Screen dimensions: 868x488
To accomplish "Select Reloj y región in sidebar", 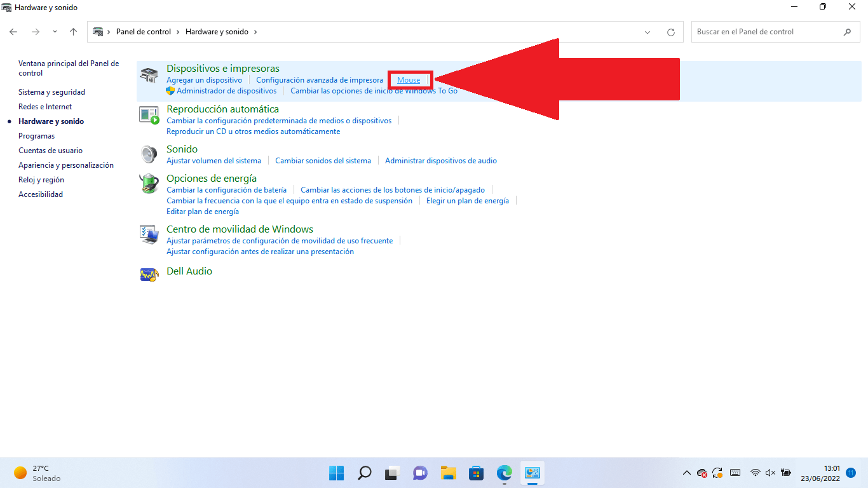I will pos(41,180).
